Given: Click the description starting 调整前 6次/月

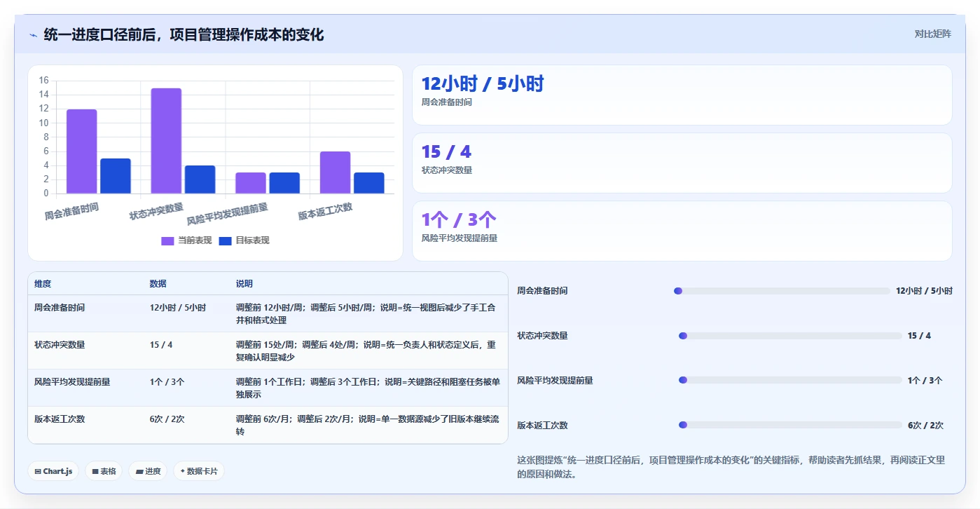Looking at the screenshot, I should pyautogui.click(x=368, y=426).
